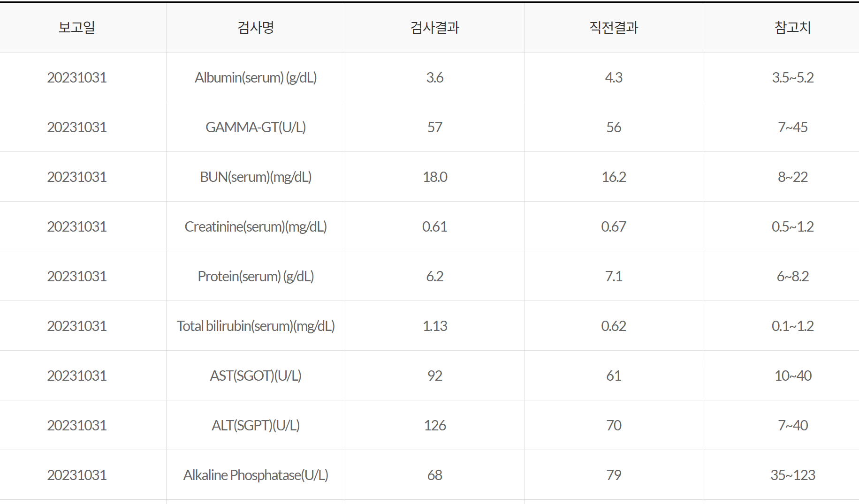Click the AST(SGOT)(U/L) test name
This screenshot has width=859, height=504.
pos(256,376)
